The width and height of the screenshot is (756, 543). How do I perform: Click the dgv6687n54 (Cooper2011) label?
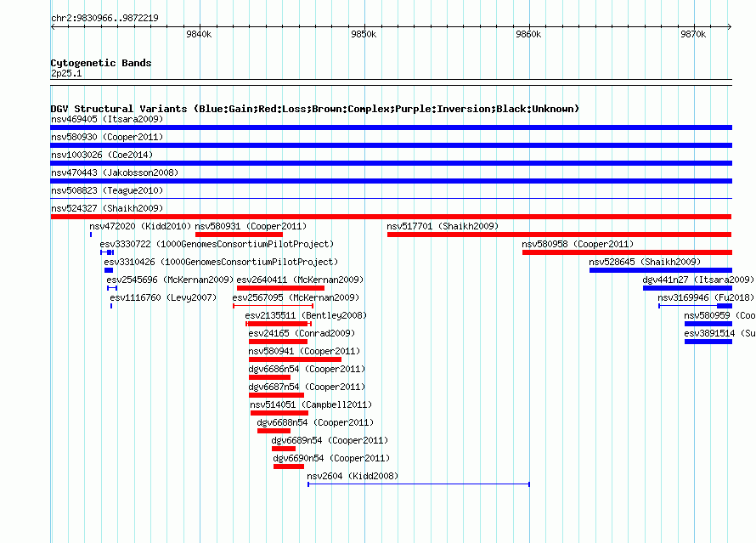[x=307, y=387]
